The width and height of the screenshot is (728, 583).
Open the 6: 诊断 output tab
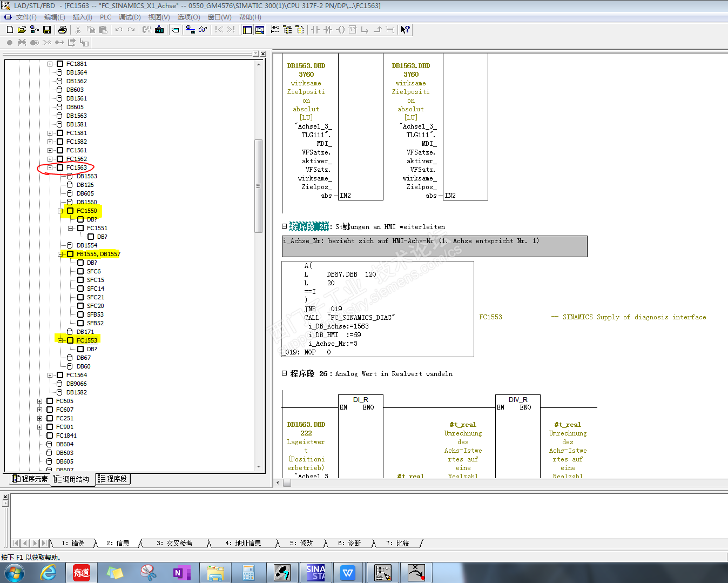349,543
